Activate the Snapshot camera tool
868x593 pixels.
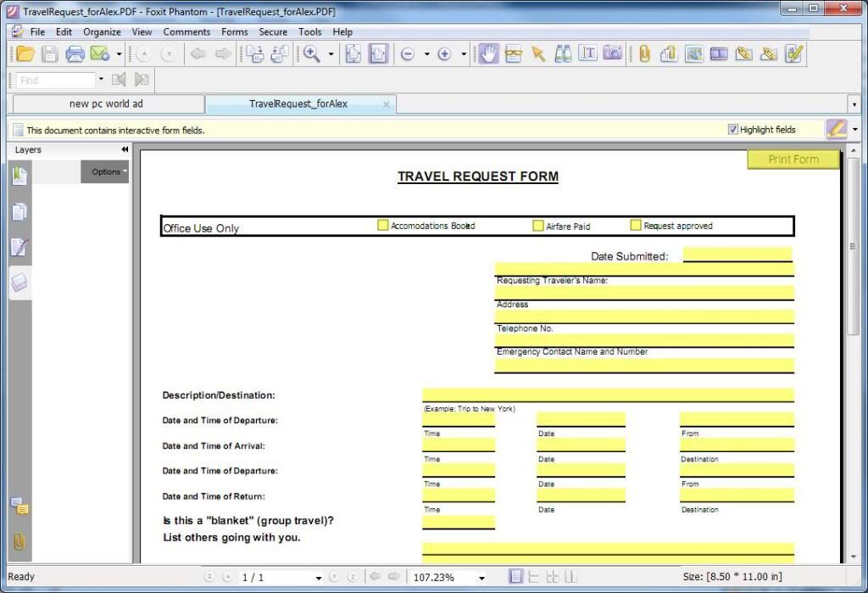612,54
